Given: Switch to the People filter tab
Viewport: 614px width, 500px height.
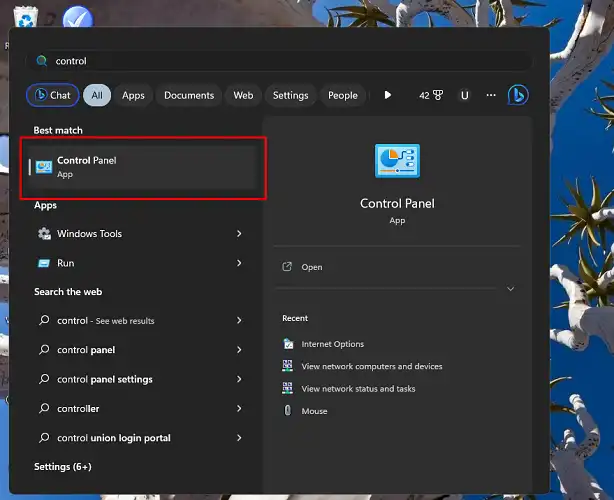Looking at the screenshot, I should (343, 95).
